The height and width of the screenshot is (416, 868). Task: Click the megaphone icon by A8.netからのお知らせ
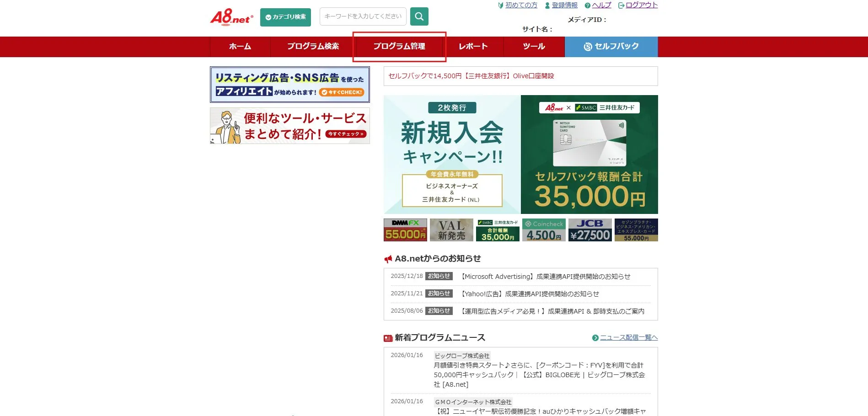coord(388,259)
